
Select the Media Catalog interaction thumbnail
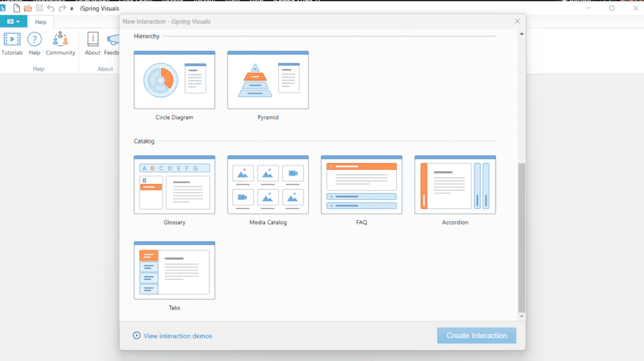[x=268, y=185]
